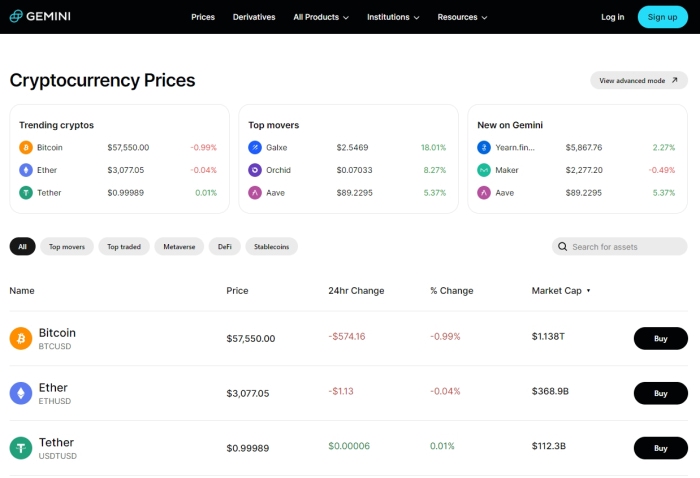Click the Search for assets field

click(626, 246)
